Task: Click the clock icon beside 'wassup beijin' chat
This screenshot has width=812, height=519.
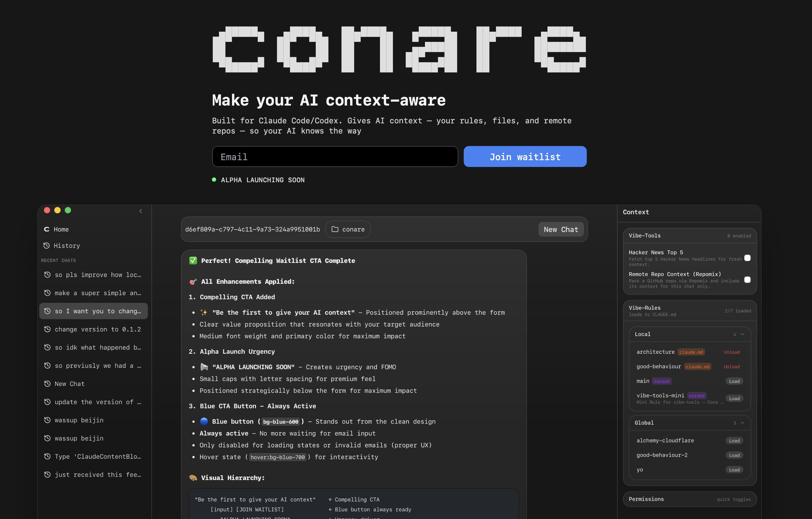Action: 48,420
